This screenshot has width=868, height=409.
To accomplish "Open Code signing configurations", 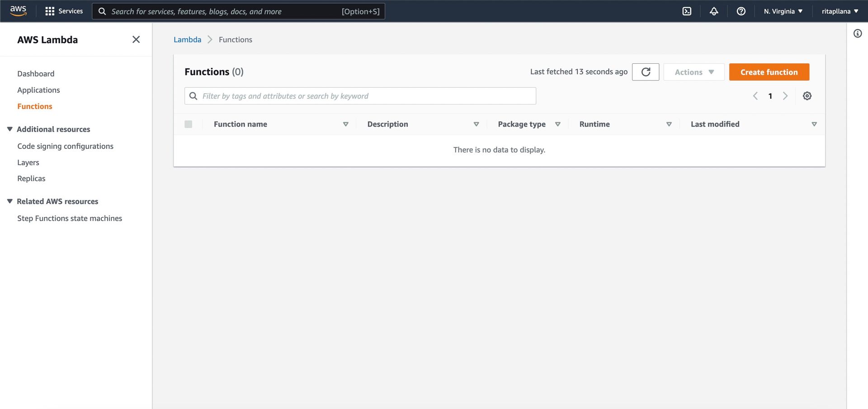I will pyautogui.click(x=65, y=146).
